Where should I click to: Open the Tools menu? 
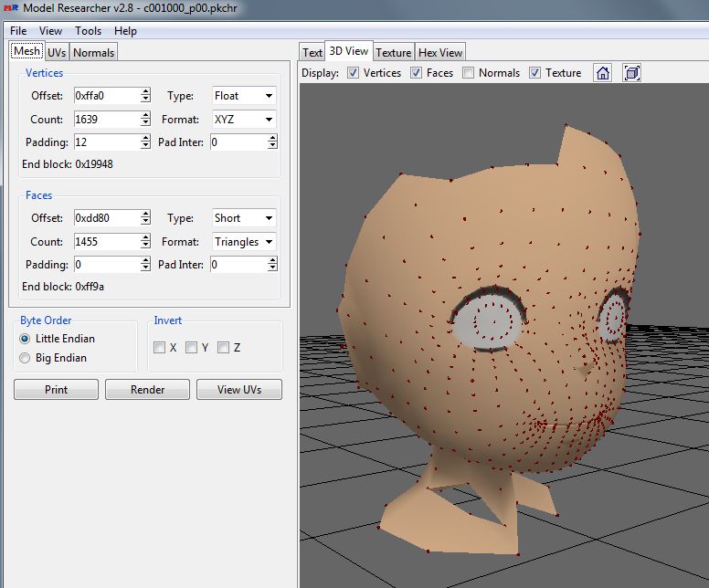click(x=88, y=31)
